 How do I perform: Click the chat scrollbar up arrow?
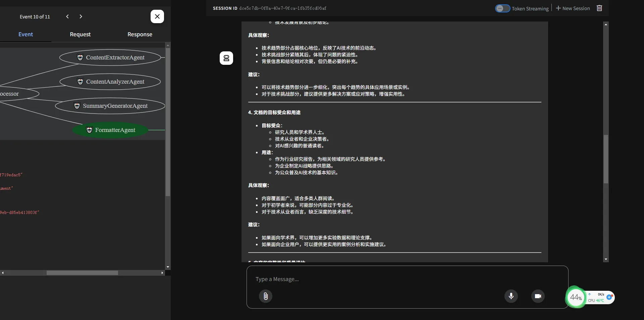coord(606,24)
